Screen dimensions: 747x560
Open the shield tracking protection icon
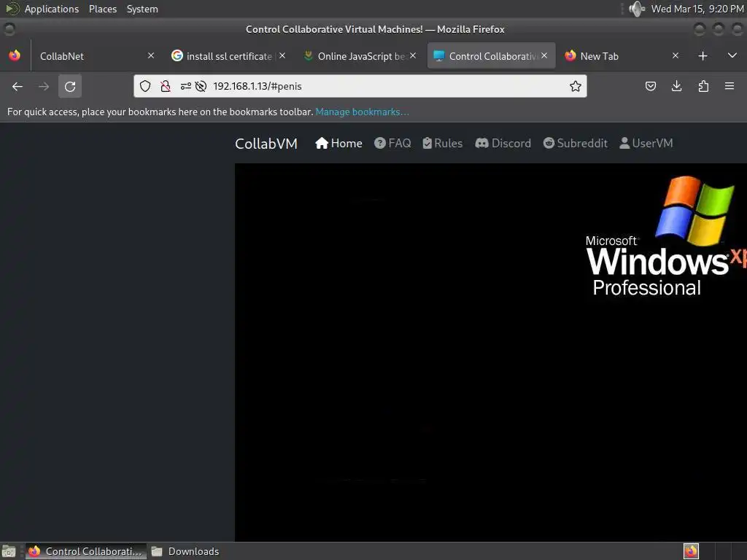145,86
